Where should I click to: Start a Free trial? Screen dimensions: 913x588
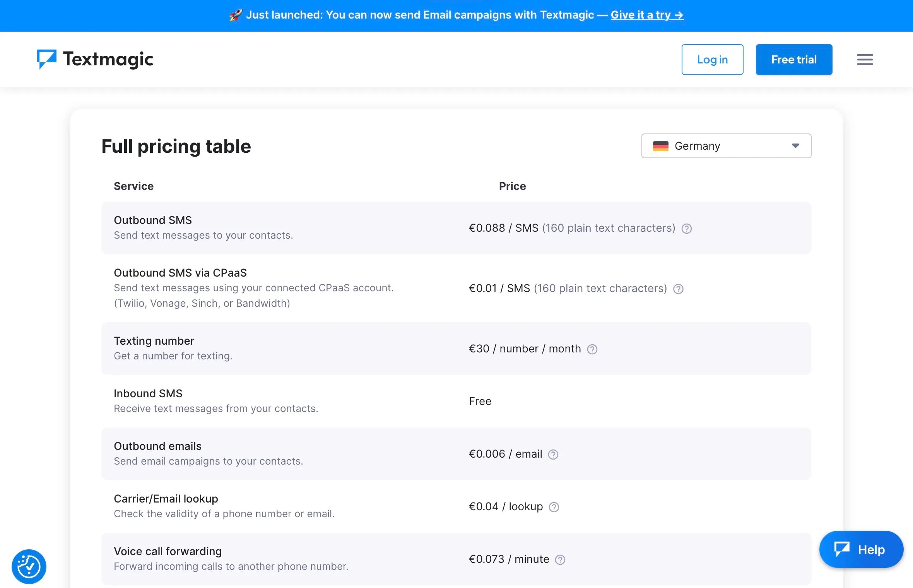coord(794,60)
